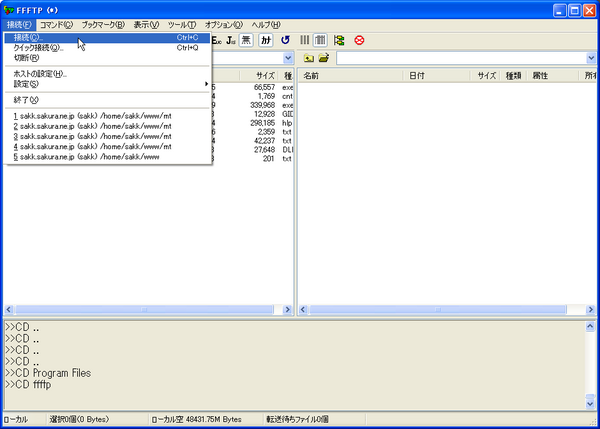Choose 終了(X) menu entry
This screenshot has width=600, height=429.
point(107,100)
